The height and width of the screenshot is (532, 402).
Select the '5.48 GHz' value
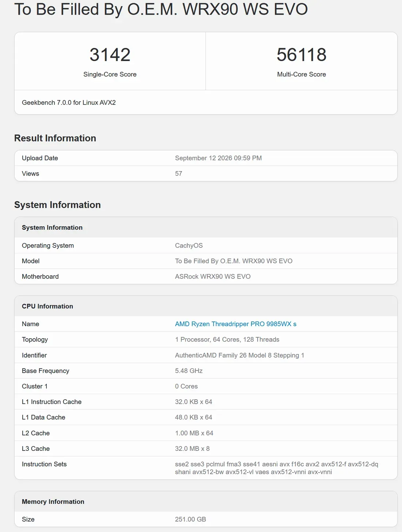point(189,371)
